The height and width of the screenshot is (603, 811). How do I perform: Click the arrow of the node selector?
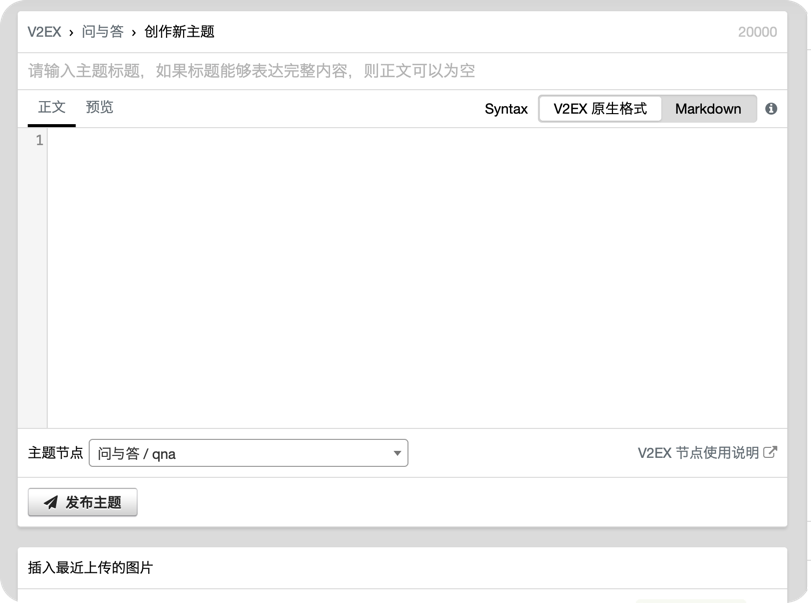pos(397,453)
